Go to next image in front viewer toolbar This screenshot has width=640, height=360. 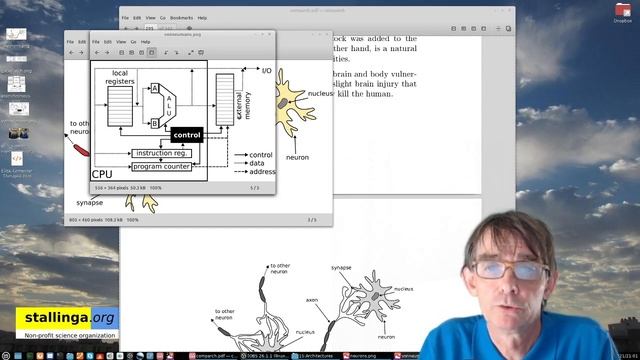[107, 53]
